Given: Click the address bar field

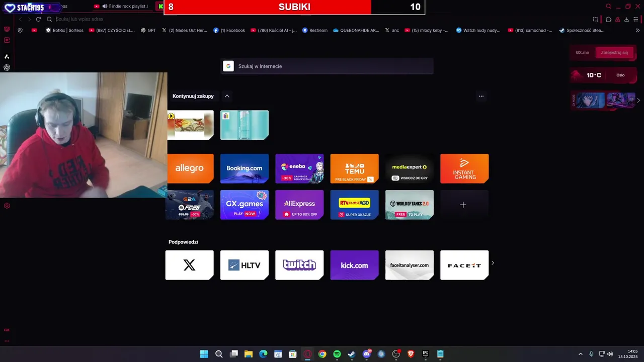Looking at the screenshot, I should pyautogui.click(x=317, y=19).
